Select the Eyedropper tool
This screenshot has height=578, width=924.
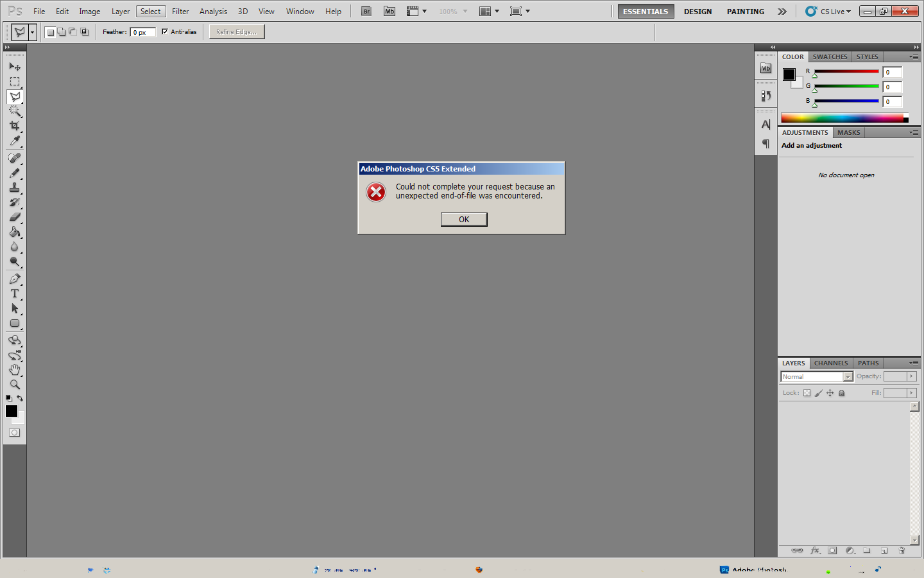15,141
